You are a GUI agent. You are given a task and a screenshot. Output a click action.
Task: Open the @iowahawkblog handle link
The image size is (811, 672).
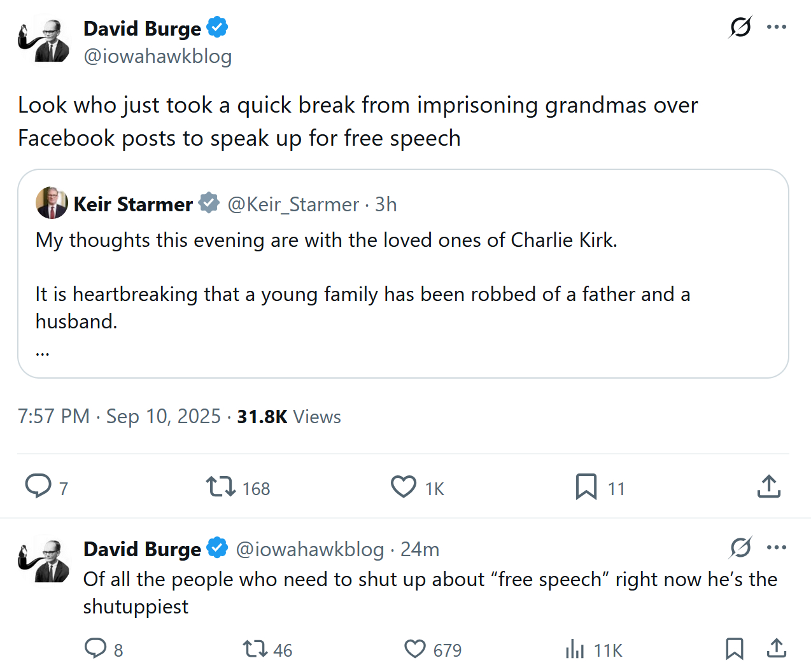coord(158,56)
